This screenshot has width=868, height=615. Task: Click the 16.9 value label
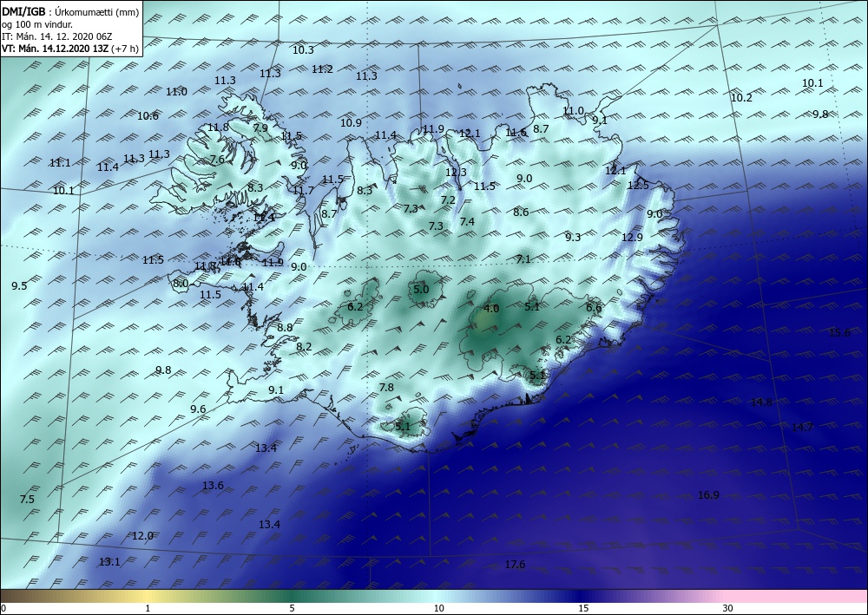tap(708, 495)
